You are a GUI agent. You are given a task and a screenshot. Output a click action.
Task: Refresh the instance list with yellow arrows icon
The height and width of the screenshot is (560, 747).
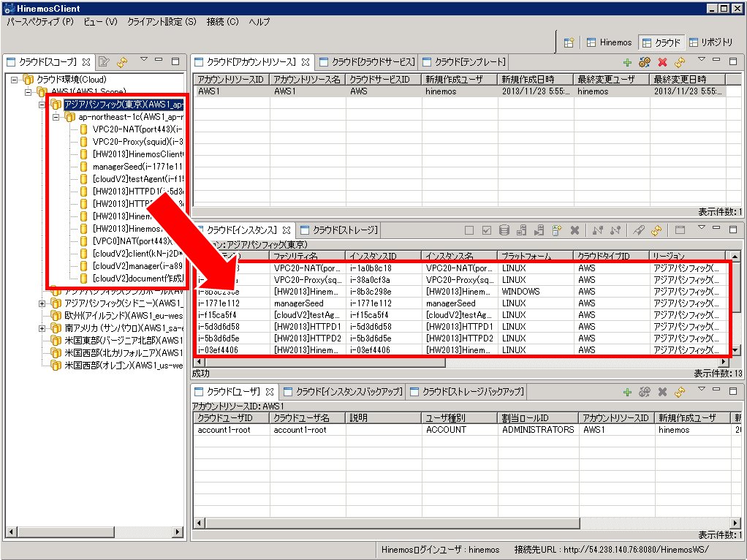[656, 231]
